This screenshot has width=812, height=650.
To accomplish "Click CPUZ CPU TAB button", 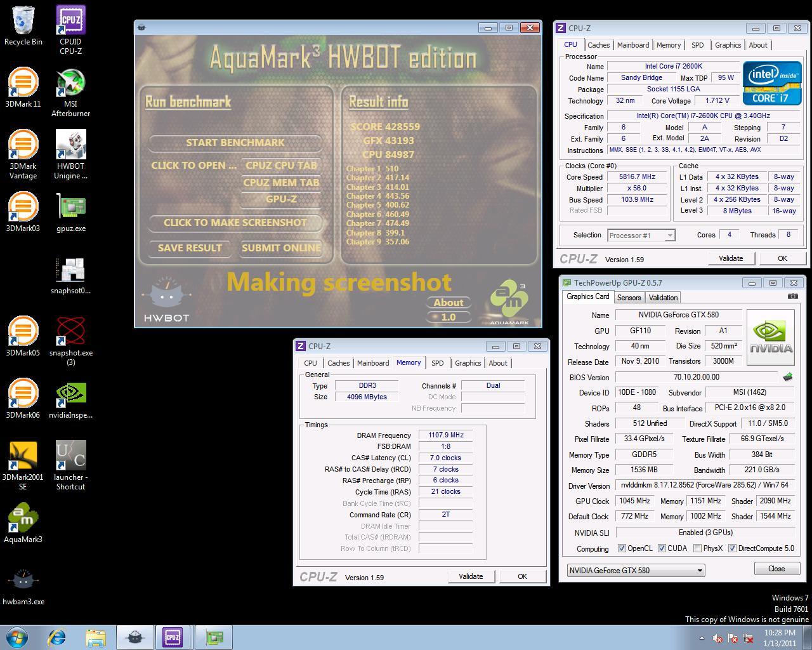I will 281,165.
